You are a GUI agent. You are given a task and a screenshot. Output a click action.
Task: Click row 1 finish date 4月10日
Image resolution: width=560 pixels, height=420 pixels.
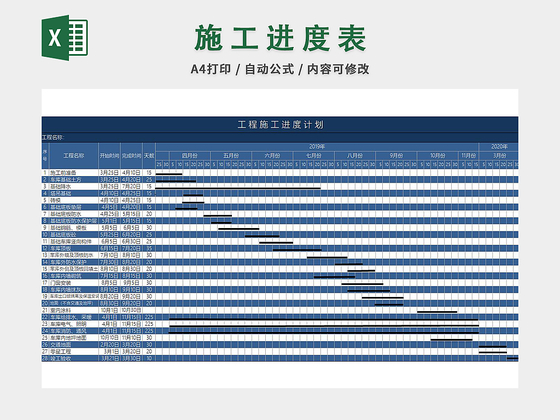(x=131, y=173)
